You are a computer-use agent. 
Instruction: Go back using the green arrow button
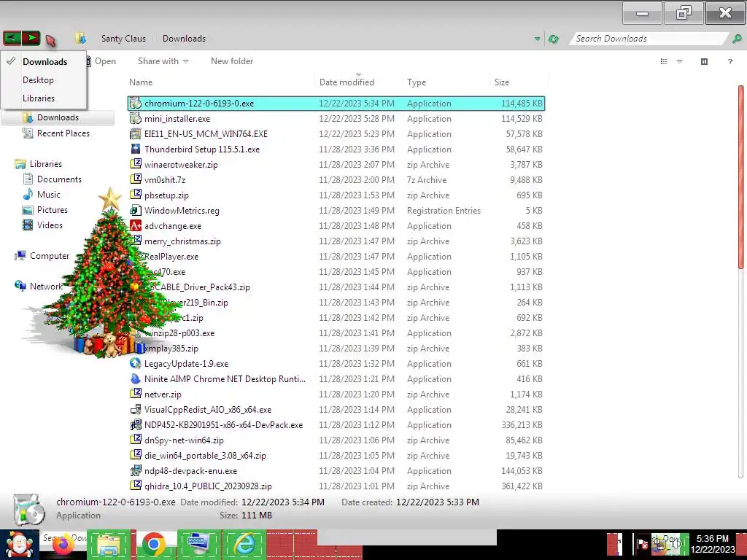[x=12, y=38]
